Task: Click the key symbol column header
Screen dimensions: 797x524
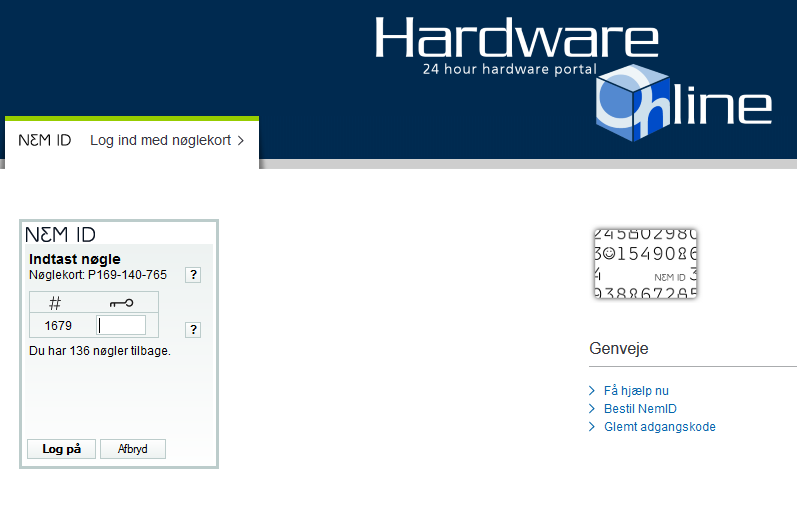Action: [x=121, y=303]
